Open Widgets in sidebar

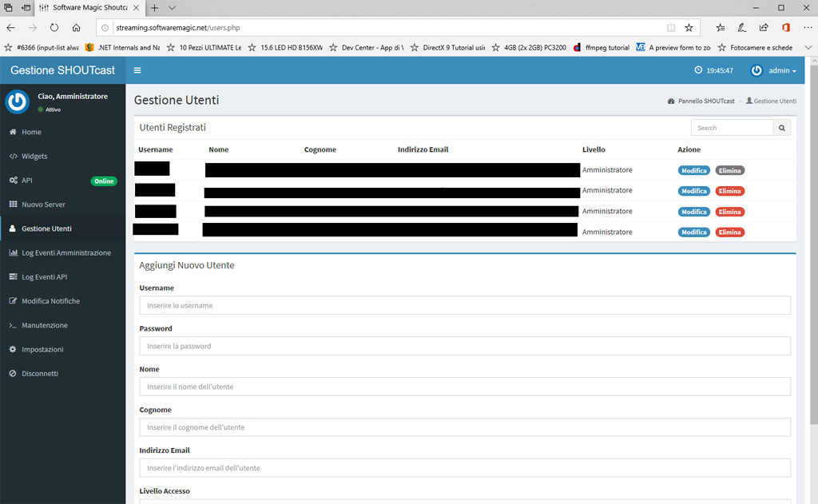click(x=62, y=156)
